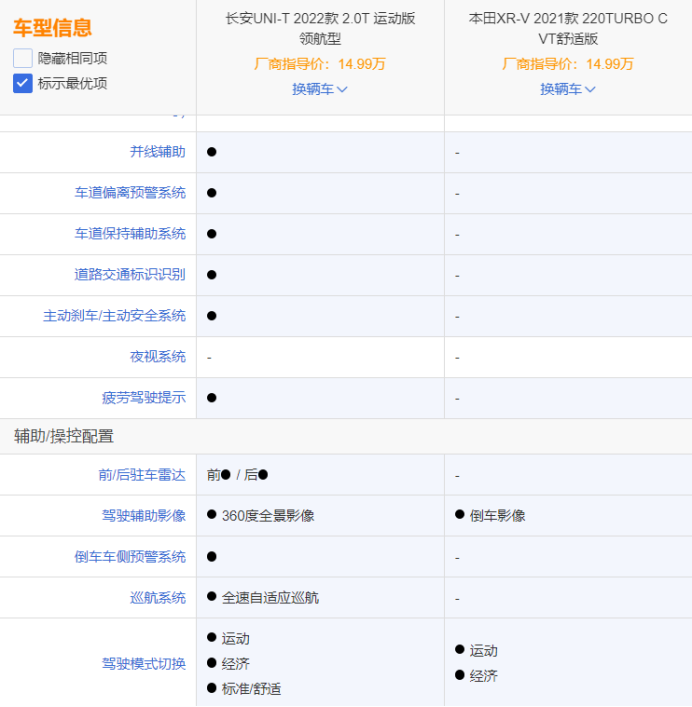Click the 前/后驻车雷达 link
The height and width of the screenshot is (707, 692).
142,475
